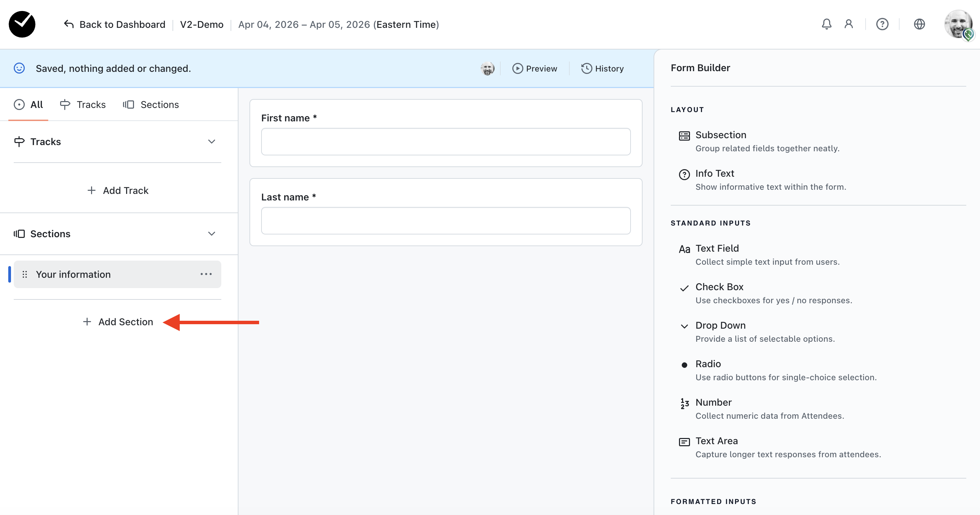Go Back to Dashboard
This screenshot has height=515, width=980.
tap(114, 25)
